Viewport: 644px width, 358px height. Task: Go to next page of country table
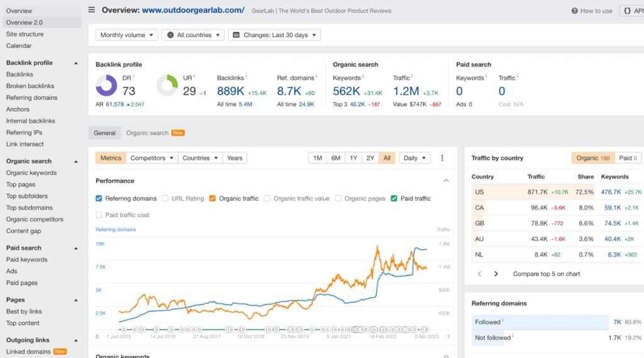(496, 274)
